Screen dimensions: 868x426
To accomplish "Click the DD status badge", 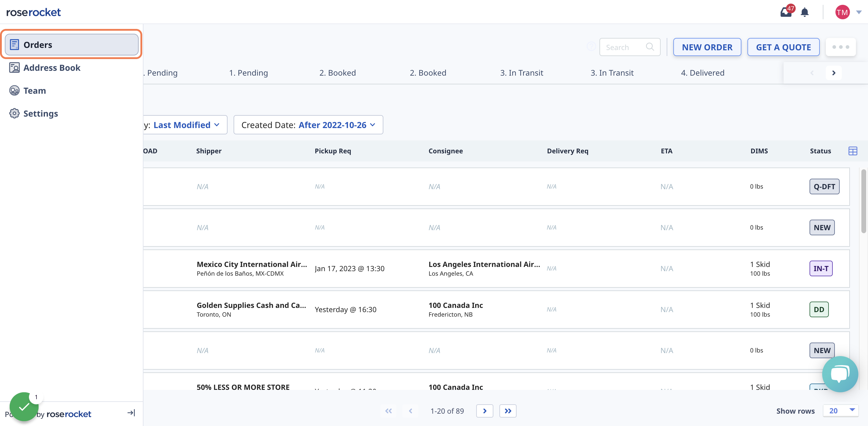I will tap(819, 309).
